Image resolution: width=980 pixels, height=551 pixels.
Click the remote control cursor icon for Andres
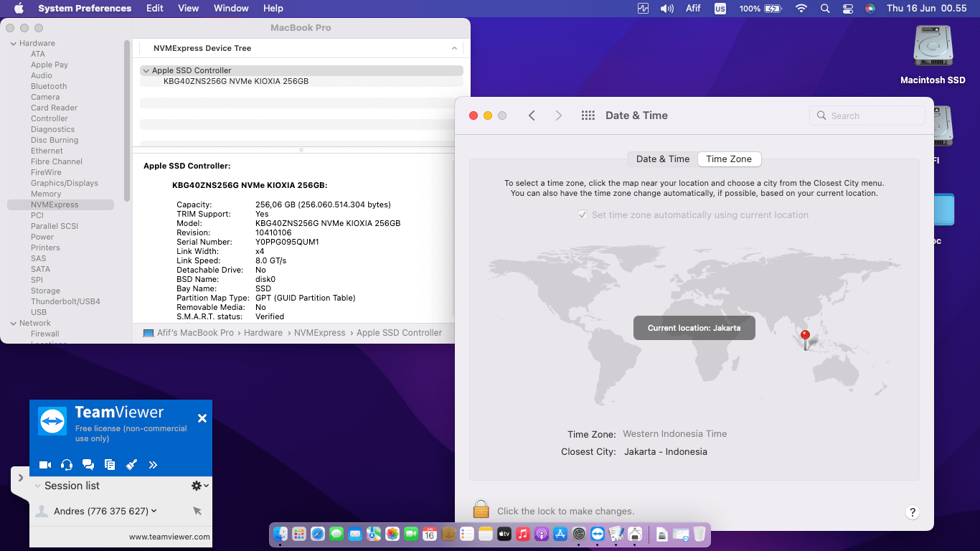[x=197, y=511]
